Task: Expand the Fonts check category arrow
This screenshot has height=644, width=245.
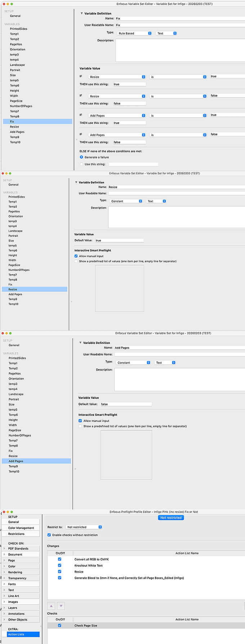Action: (x=5, y=584)
